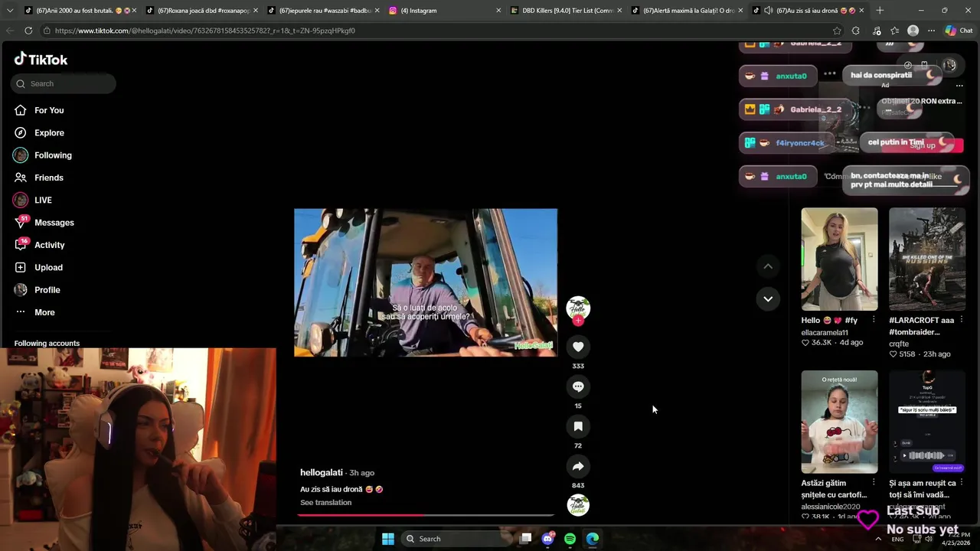Screen dimensions: 980x551
Task: Play the tractor driver video frame
Action: [x=426, y=282]
